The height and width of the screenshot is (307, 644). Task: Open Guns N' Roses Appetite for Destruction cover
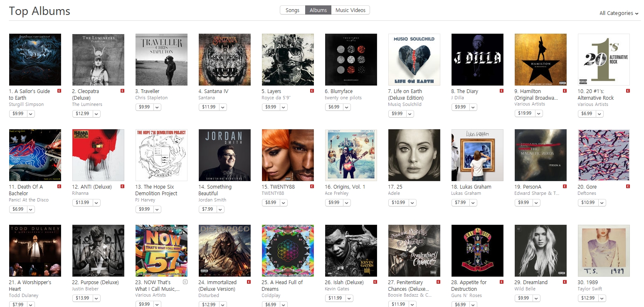(477, 251)
